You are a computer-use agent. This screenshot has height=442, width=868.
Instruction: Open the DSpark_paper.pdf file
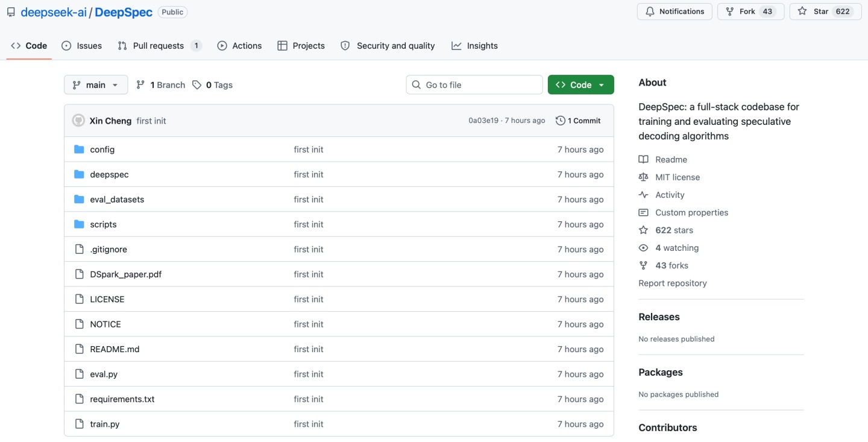point(125,274)
